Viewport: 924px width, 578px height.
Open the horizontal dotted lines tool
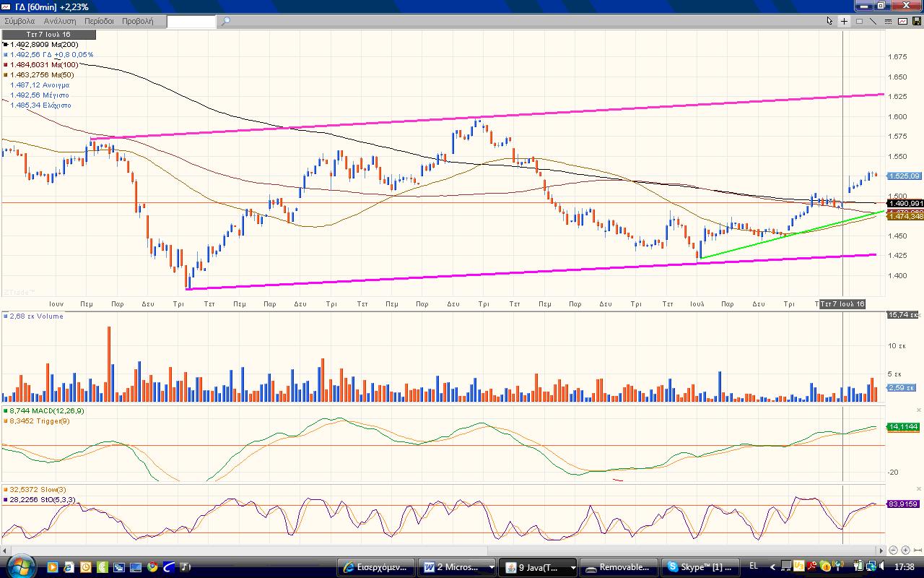coord(888,21)
